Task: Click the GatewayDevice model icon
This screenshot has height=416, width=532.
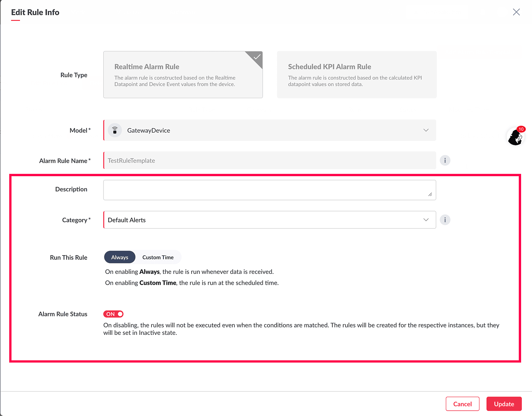Action: [115, 130]
